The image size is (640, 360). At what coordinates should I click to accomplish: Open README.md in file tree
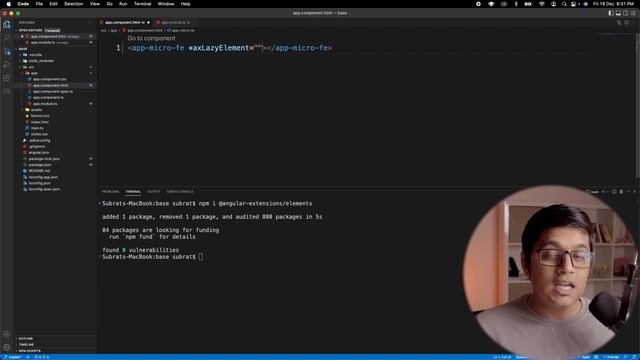[x=39, y=171]
